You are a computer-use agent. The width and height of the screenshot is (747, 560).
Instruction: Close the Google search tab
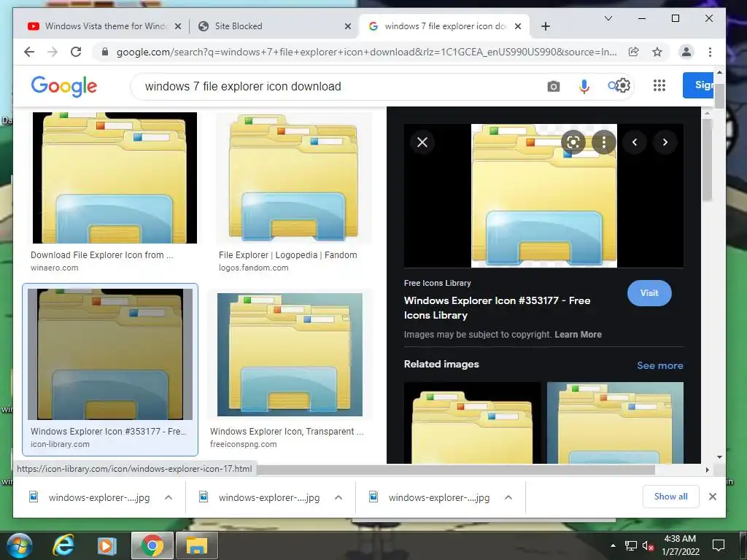click(x=519, y=27)
